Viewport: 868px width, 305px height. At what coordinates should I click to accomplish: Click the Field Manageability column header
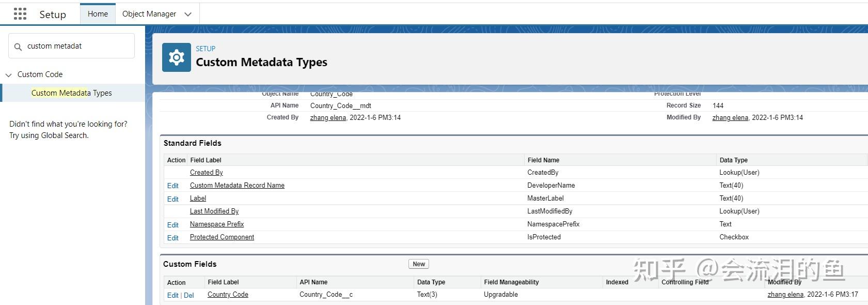512,282
